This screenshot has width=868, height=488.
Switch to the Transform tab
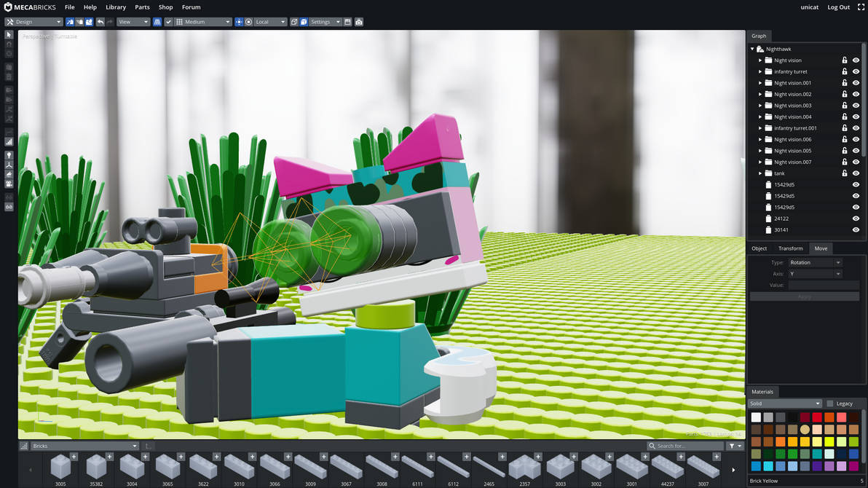point(790,248)
